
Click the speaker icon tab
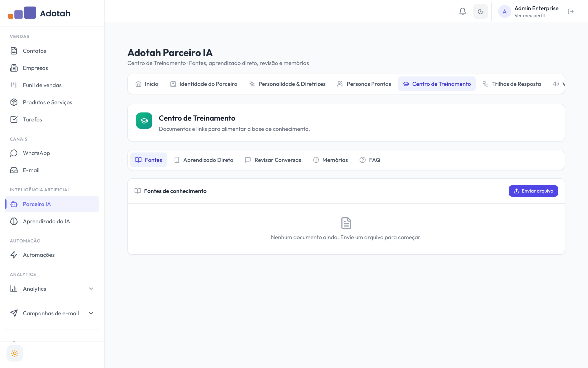coord(555,84)
